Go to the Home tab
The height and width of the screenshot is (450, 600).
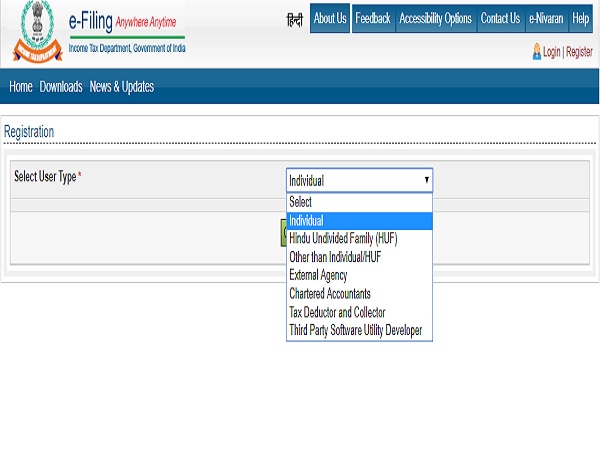[x=21, y=87]
